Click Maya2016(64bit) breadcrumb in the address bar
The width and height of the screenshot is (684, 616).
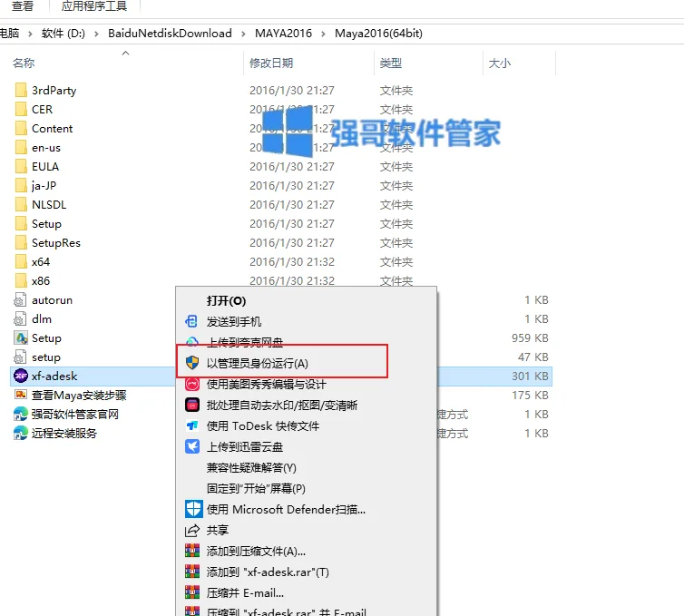[x=378, y=34]
